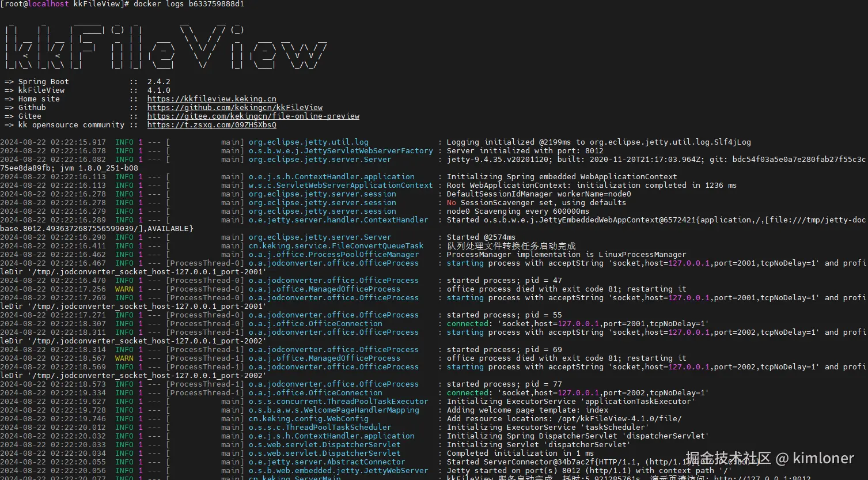The image size is (868, 480).
Task: Click the Spring Boot version '2.4.2'
Action: tap(159, 82)
